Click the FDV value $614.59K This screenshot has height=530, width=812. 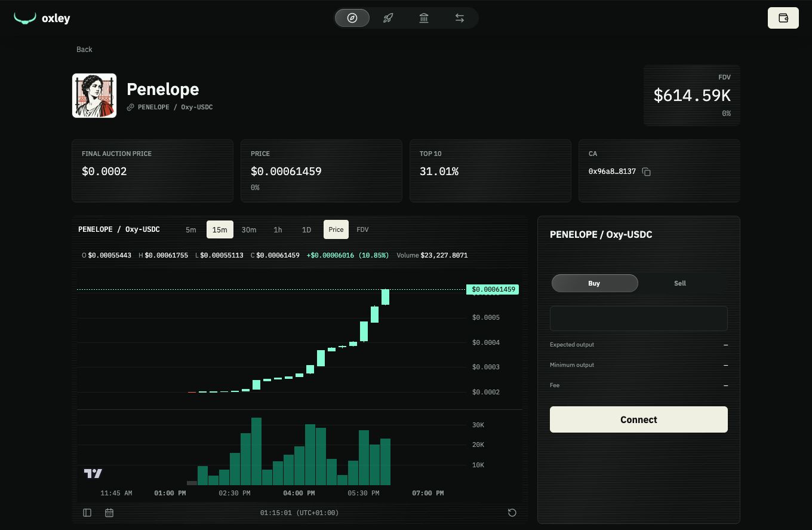692,96
